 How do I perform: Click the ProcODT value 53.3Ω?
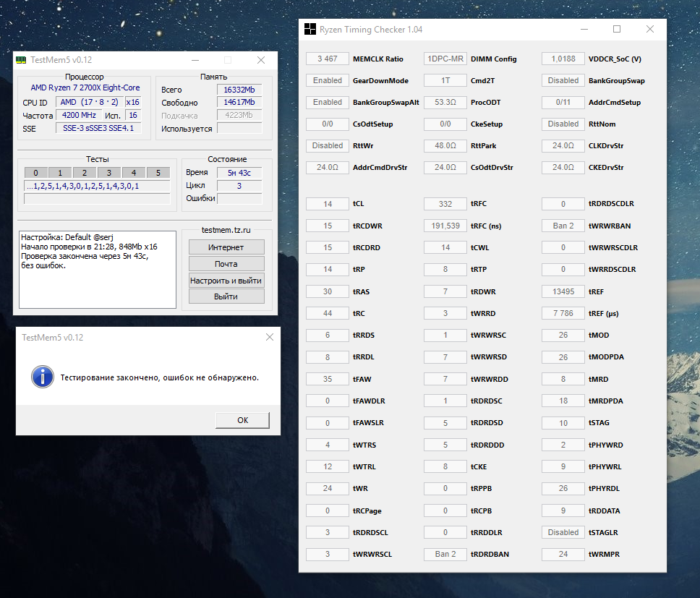445,102
